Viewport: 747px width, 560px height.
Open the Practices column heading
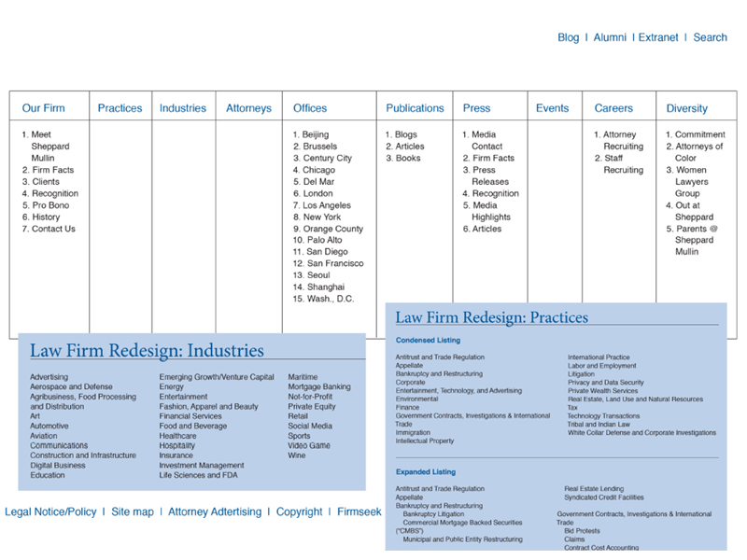point(120,108)
